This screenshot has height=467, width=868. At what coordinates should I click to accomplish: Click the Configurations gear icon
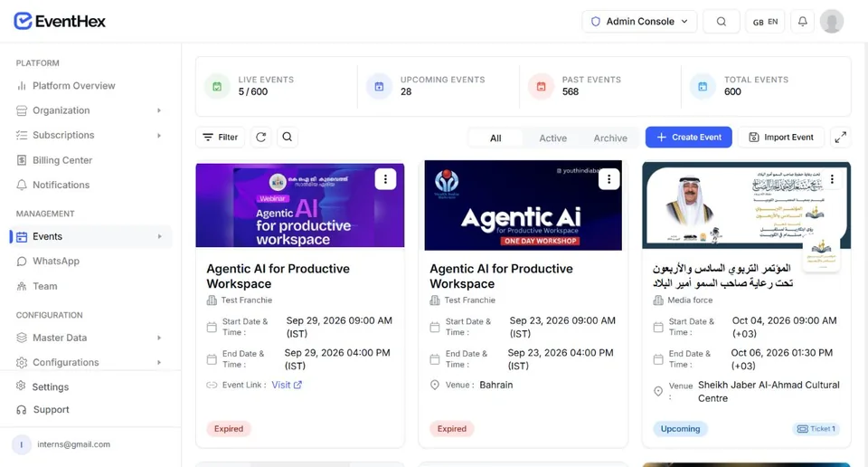point(22,362)
